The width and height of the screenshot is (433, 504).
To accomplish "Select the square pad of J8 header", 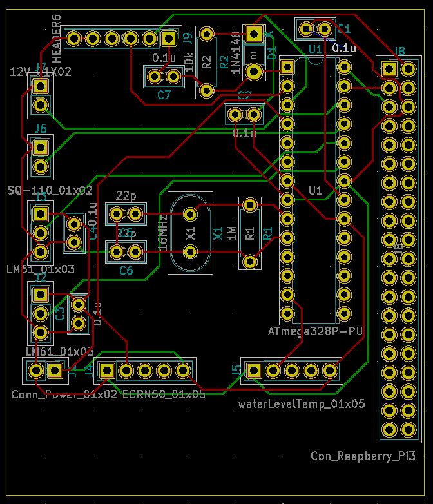I will (x=389, y=68).
